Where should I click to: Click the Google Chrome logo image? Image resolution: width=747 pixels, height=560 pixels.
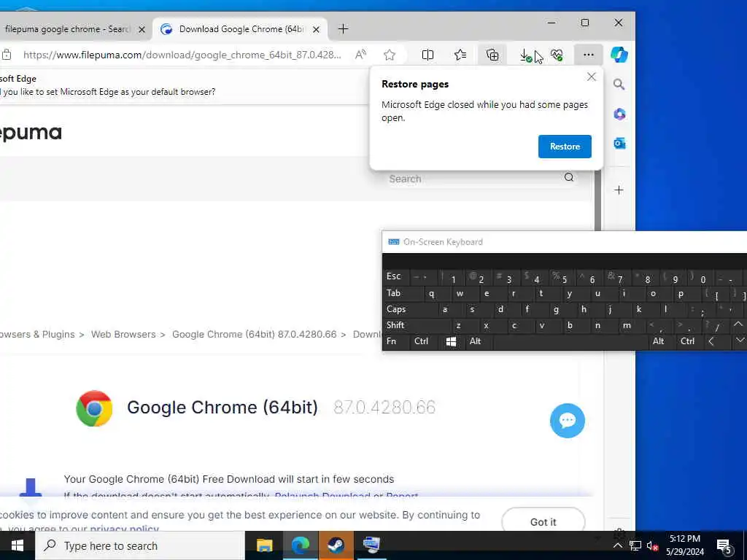point(94,408)
